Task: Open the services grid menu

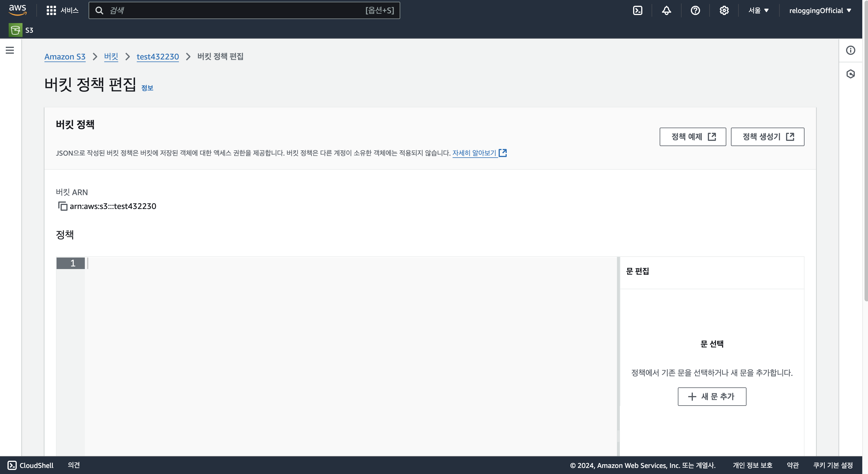Action: tap(51, 10)
